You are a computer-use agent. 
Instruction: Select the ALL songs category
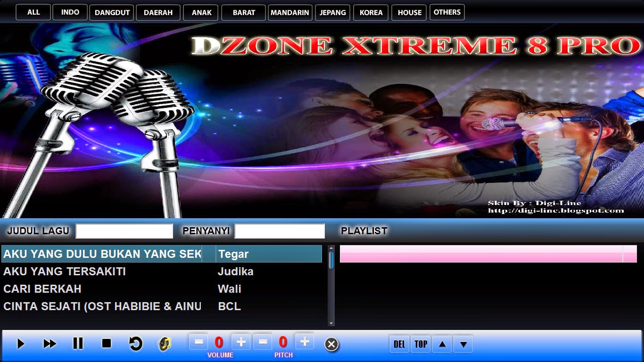[33, 12]
